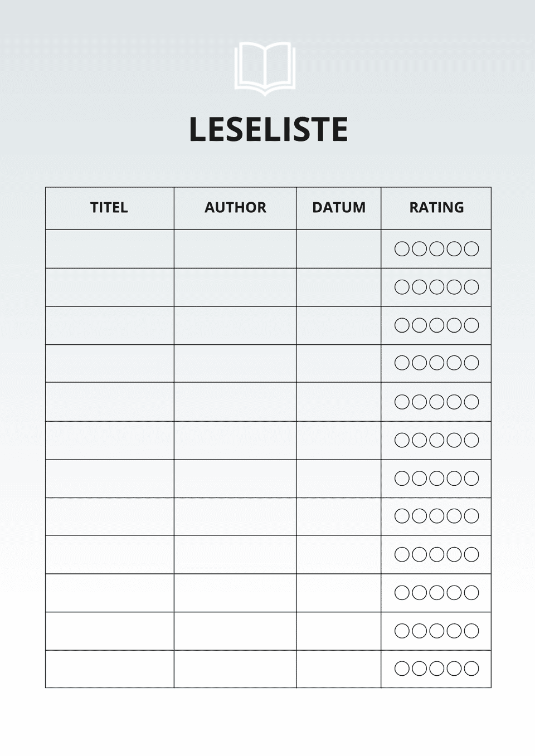535x756 pixels.
Task: Mark second rating circle in third row
Action: tap(419, 325)
